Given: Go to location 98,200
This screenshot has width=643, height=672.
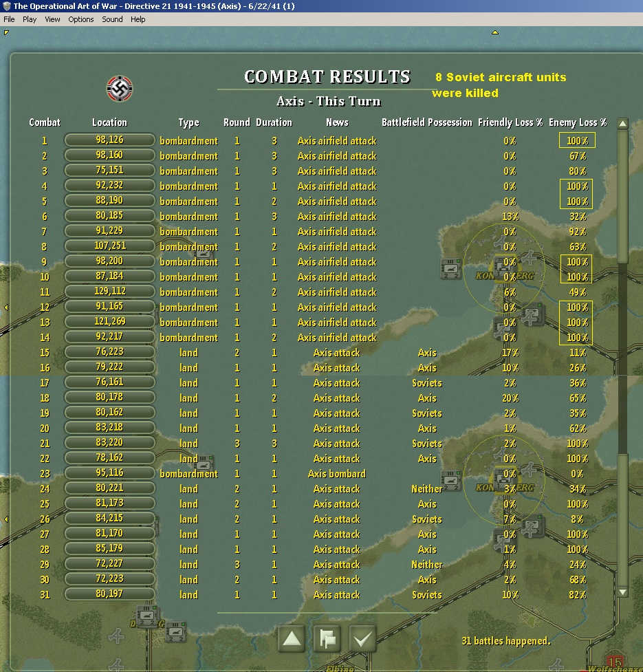Looking at the screenshot, I should click(x=109, y=261).
